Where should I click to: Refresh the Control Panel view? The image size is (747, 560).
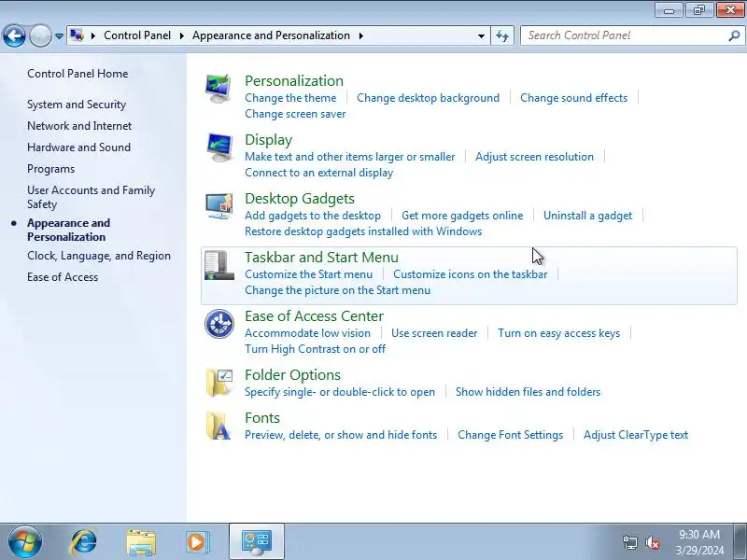tap(502, 35)
